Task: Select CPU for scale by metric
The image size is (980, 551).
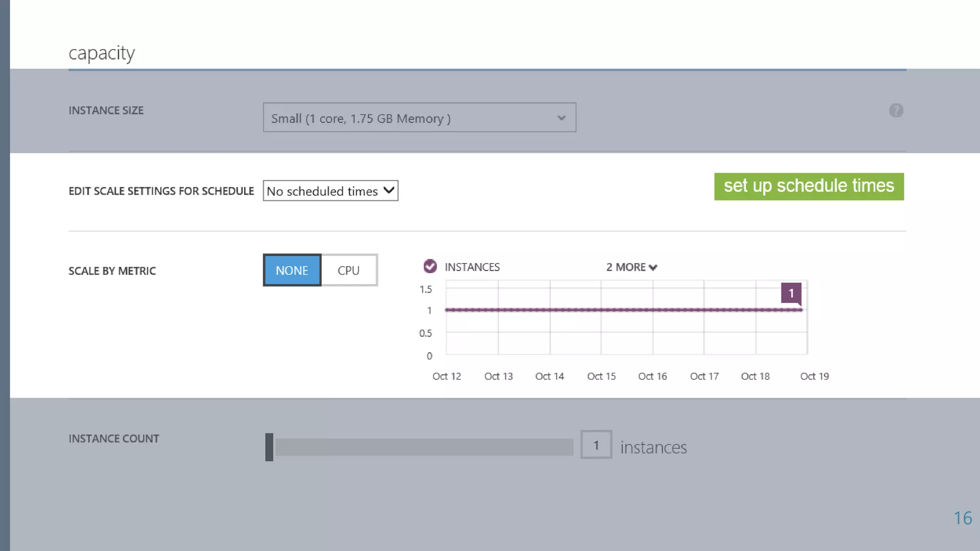Action: 349,270
